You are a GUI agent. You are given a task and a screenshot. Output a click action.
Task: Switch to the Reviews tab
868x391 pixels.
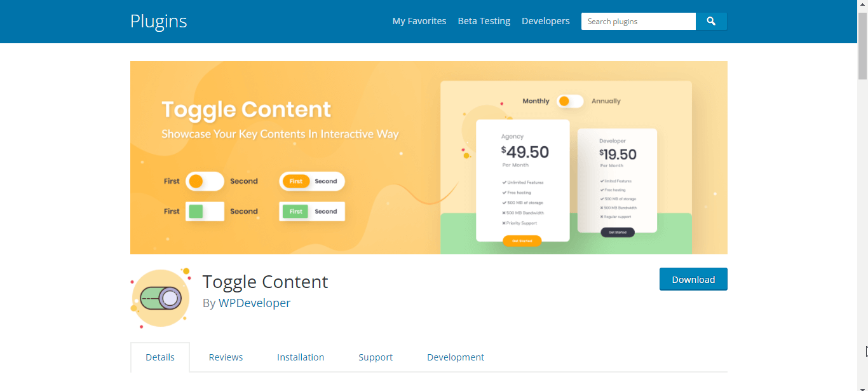tap(226, 357)
